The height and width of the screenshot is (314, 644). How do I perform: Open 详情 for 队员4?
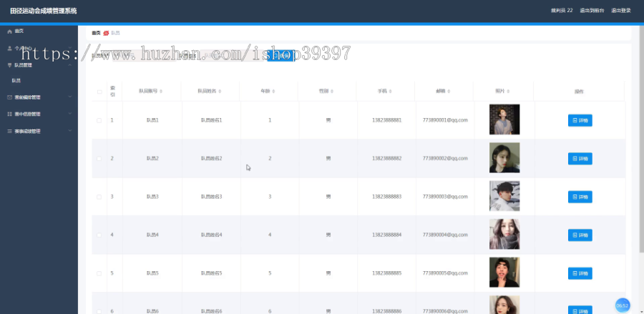[580, 235]
